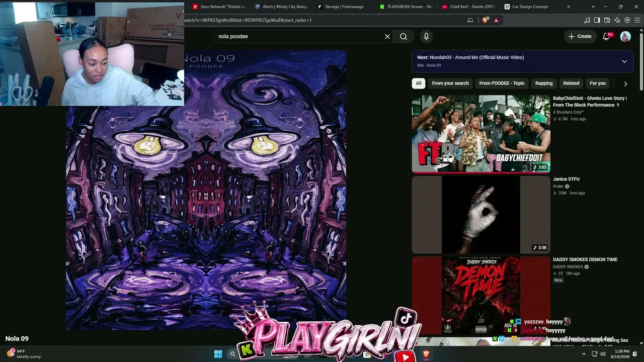Screen dimensions: 644x362
Task: Switch to the Alerts Windy City Roleplay tab
Action: click(x=281, y=7)
